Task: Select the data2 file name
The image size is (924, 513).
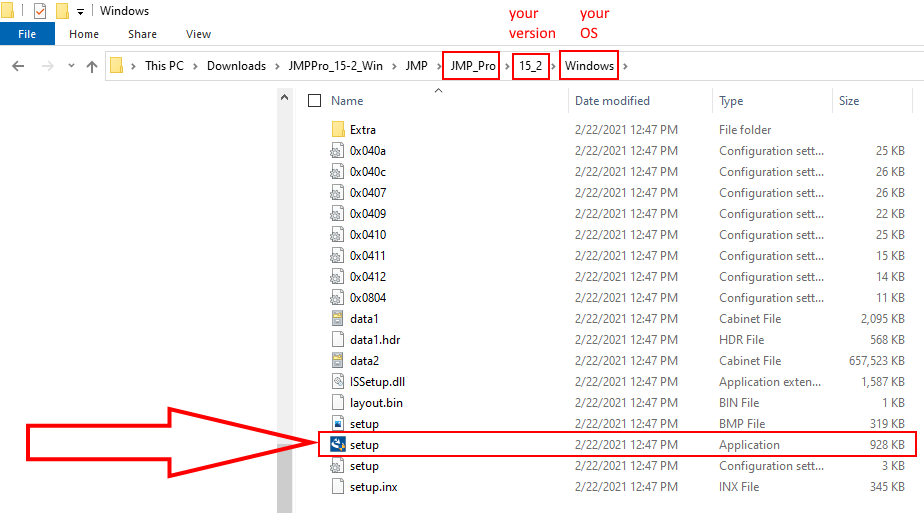Action: point(364,360)
